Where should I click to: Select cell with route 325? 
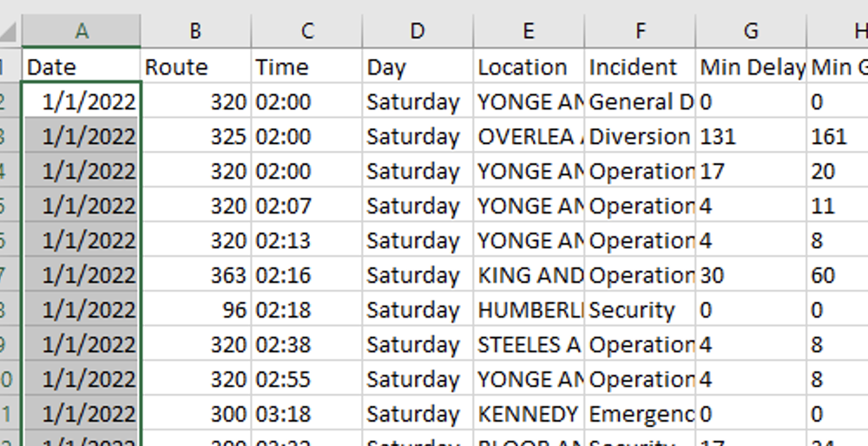click(196, 136)
